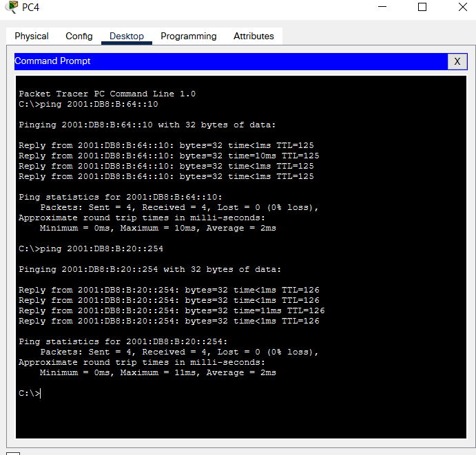The image size is (476, 455).
Task: Click 'Ping statistics for 2001:DB8:B:20::254:' line
Action: (x=123, y=341)
